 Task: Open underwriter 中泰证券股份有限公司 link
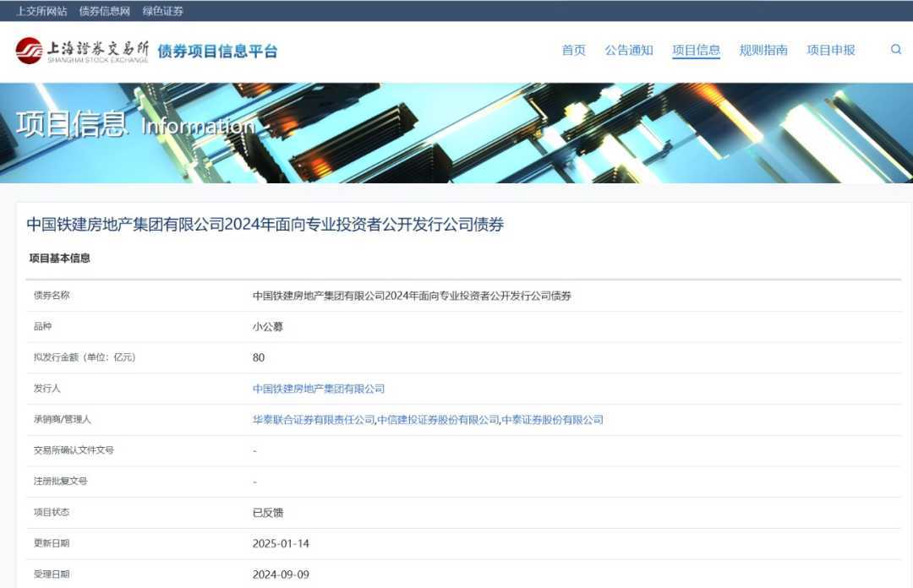553,420
